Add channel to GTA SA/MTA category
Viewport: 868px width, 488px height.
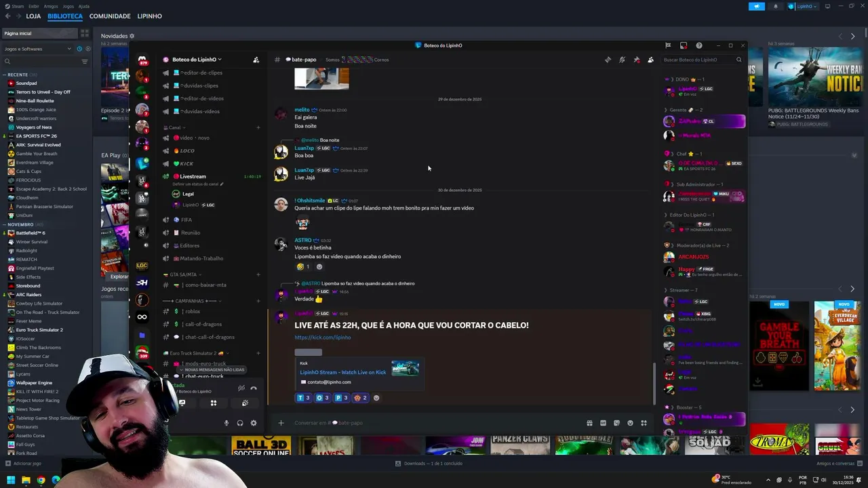click(258, 274)
